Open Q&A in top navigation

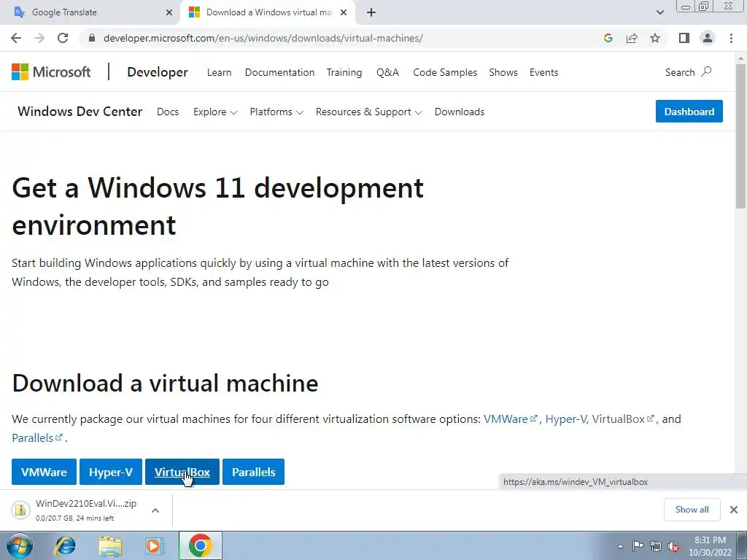[x=387, y=72]
